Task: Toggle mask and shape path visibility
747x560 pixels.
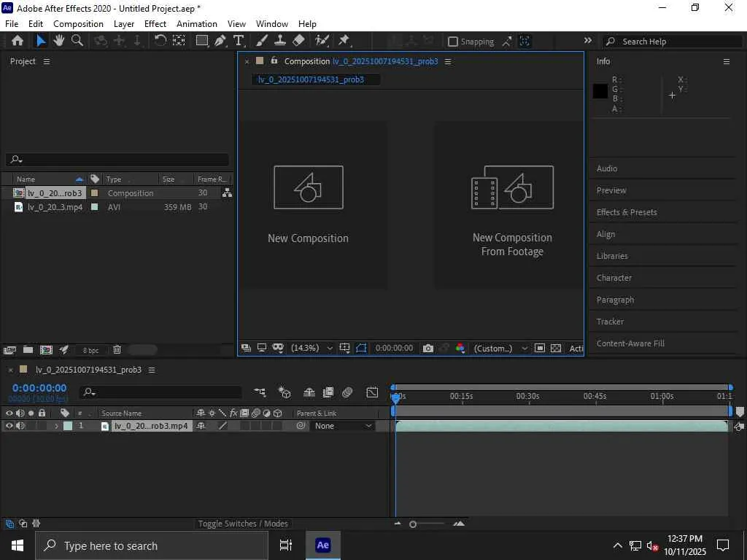Action: (361, 349)
